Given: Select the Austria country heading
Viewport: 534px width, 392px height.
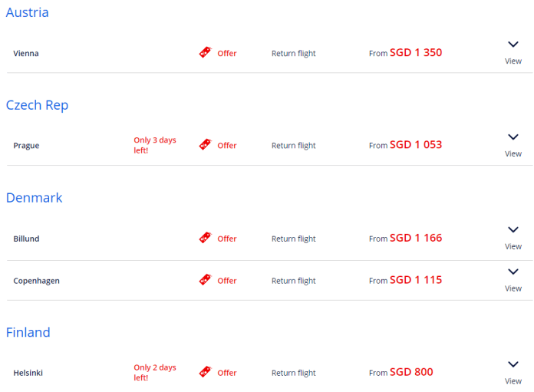Looking at the screenshot, I should (27, 12).
